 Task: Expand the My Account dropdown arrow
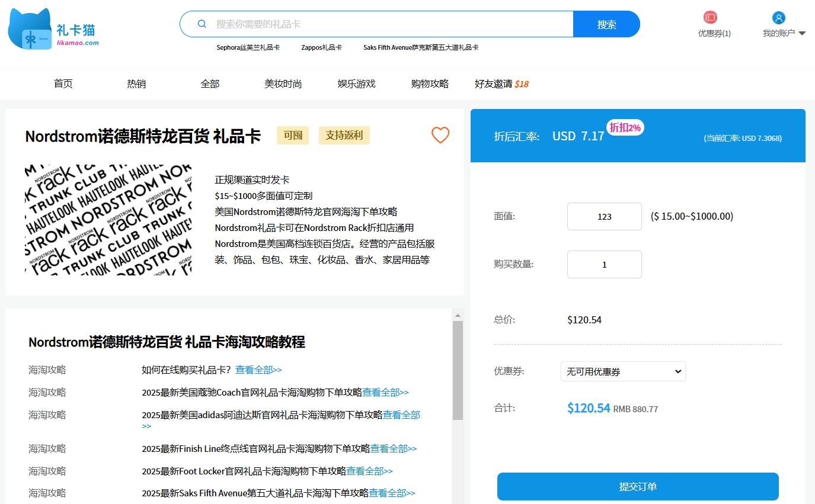coord(802,34)
